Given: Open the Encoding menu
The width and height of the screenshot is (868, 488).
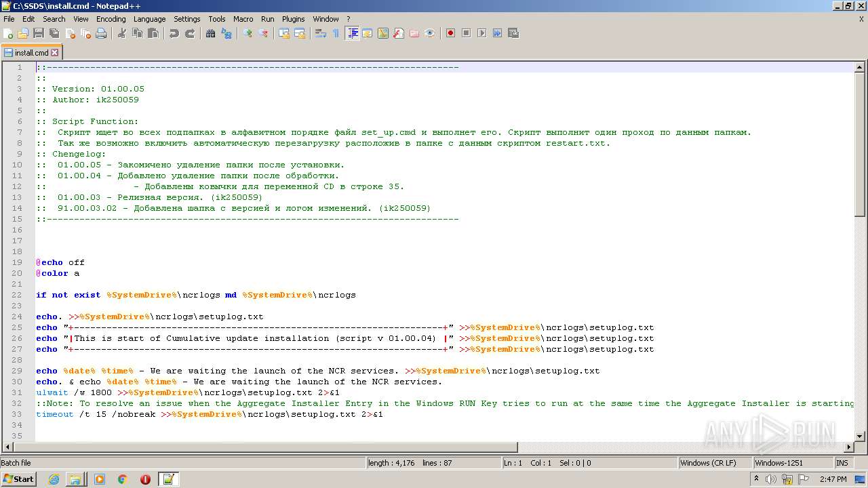Looking at the screenshot, I should (111, 19).
